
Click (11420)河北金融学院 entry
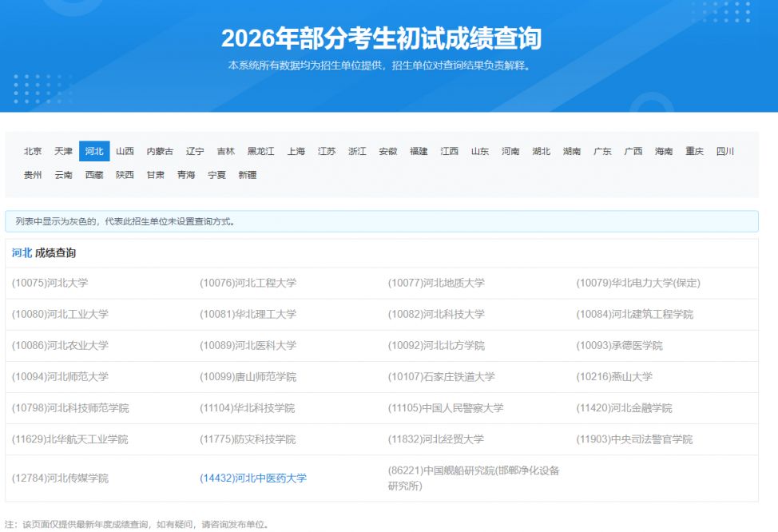pyautogui.click(x=624, y=408)
